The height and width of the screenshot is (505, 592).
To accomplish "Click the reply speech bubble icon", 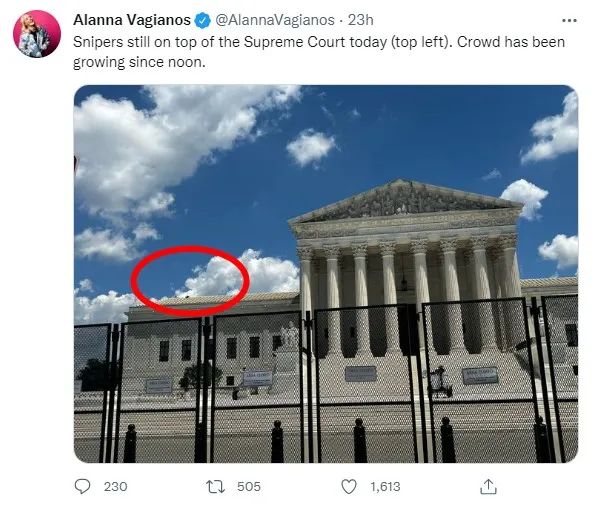I will point(82,487).
